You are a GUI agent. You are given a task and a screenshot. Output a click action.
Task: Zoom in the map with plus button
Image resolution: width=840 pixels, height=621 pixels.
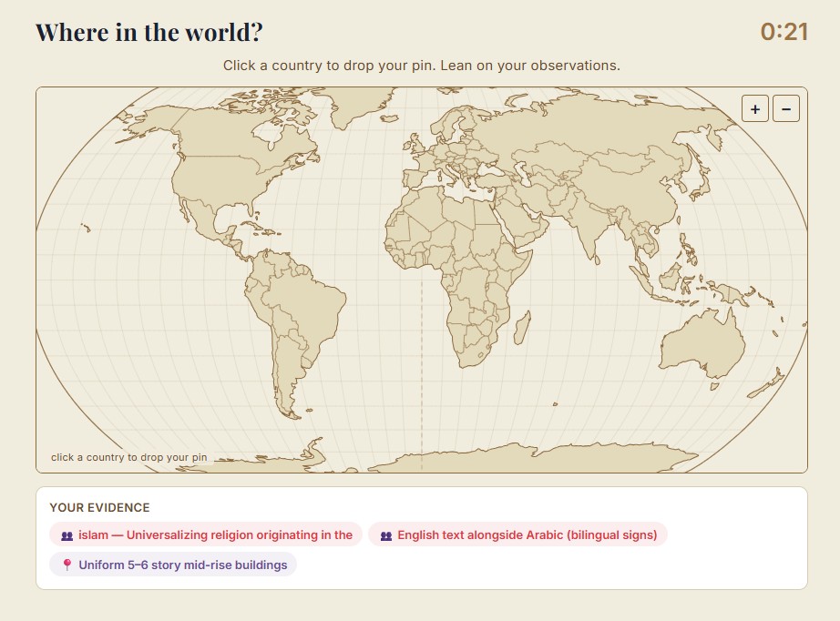point(755,108)
